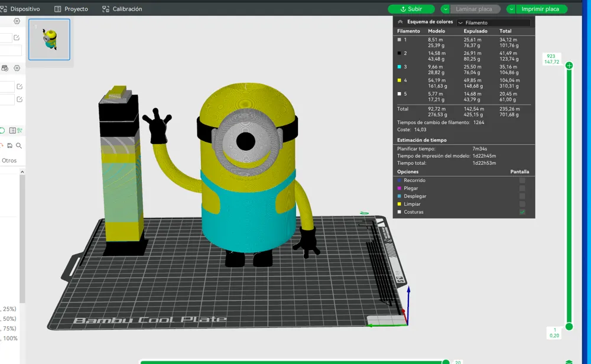Screen dimensions: 591x364
Task: Click the undo arrow icon in left toolbar
Action: tap(2, 145)
